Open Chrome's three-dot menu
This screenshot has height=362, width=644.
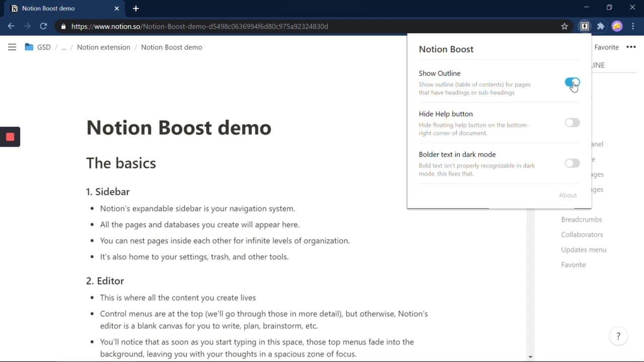[x=633, y=26]
